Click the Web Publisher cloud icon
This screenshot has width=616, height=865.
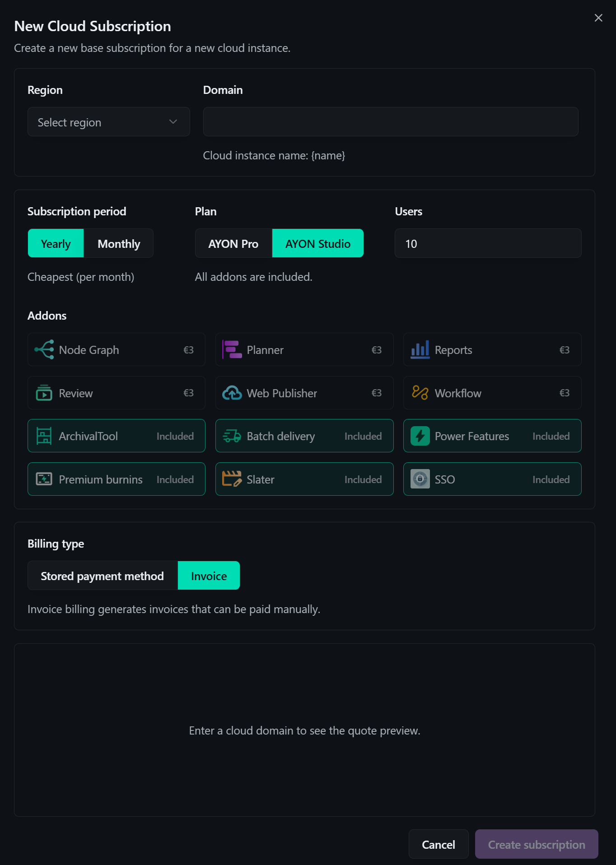(232, 393)
